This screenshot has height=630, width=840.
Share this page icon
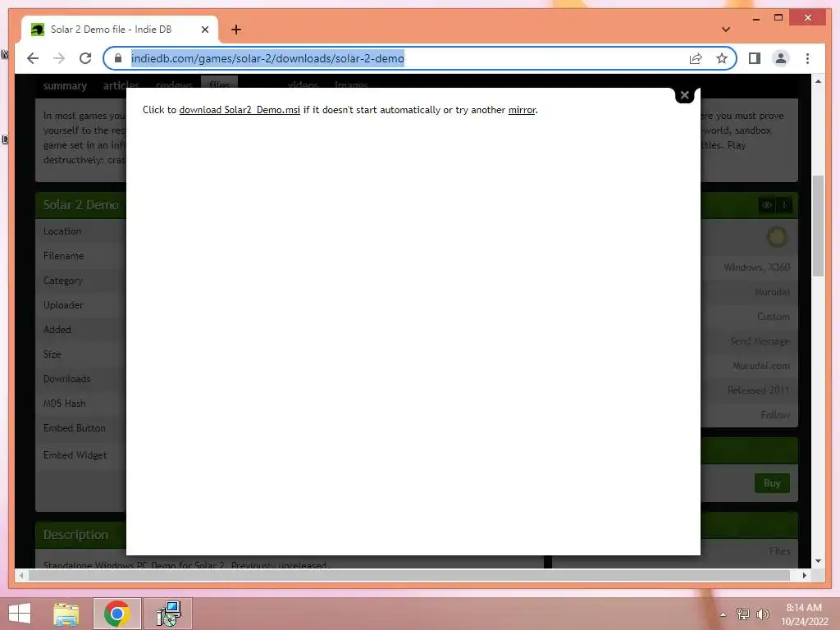click(x=696, y=58)
